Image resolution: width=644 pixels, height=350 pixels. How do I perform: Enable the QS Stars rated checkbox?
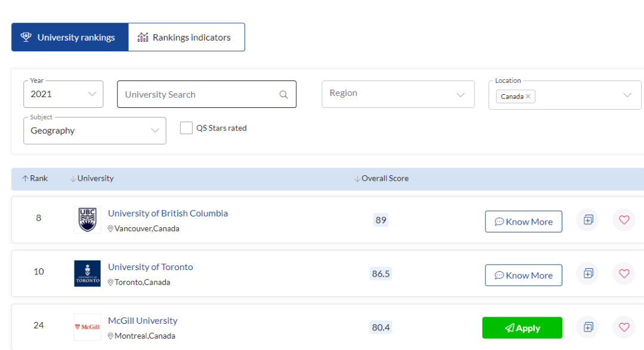point(186,128)
